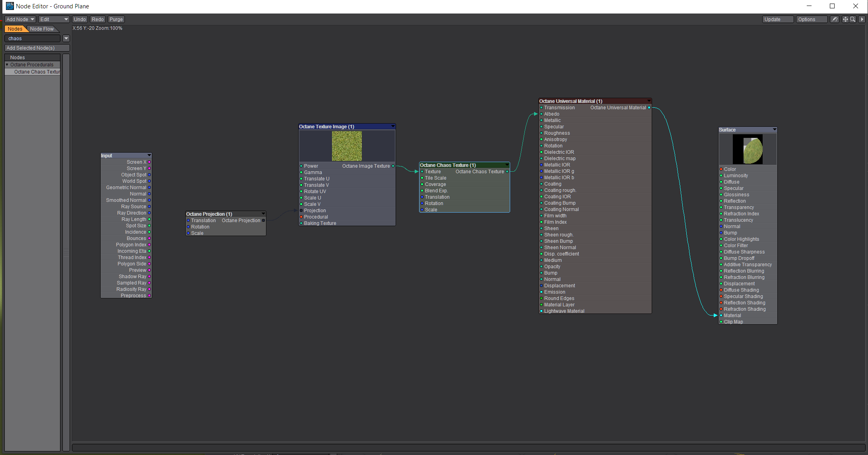Click the Material input connector on Surface node
Screen dimensions: 868x455
(721, 316)
